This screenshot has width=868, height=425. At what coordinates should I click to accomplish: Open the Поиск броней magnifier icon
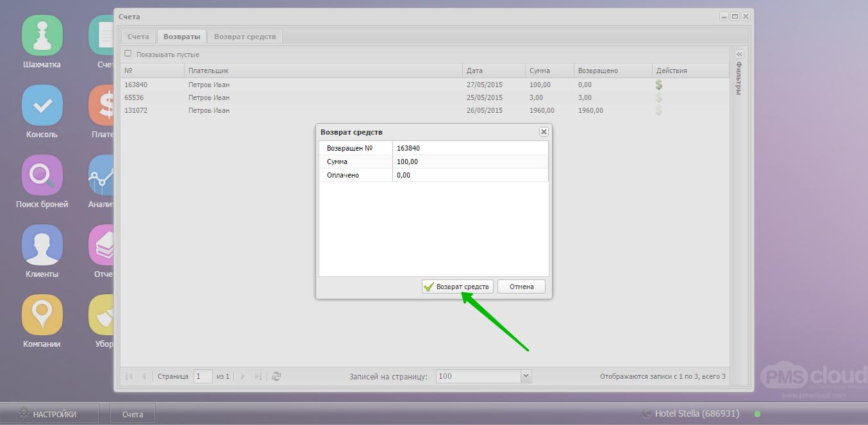pos(42,175)
